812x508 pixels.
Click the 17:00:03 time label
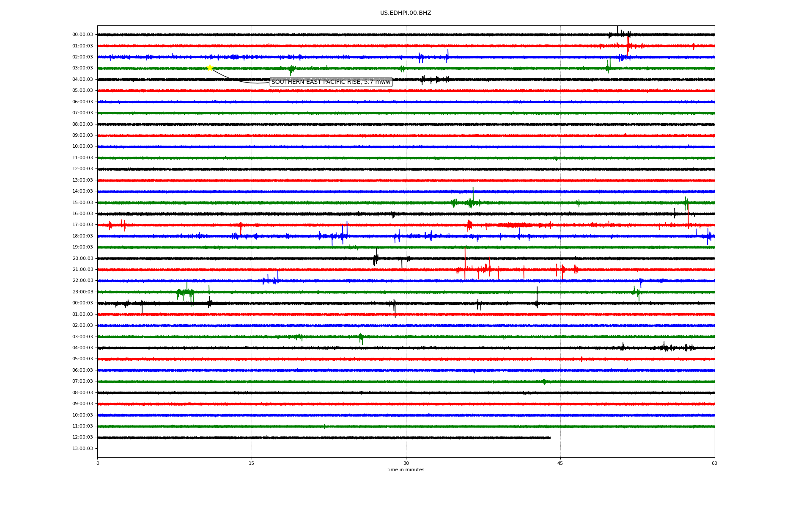[x=82, y=225]
